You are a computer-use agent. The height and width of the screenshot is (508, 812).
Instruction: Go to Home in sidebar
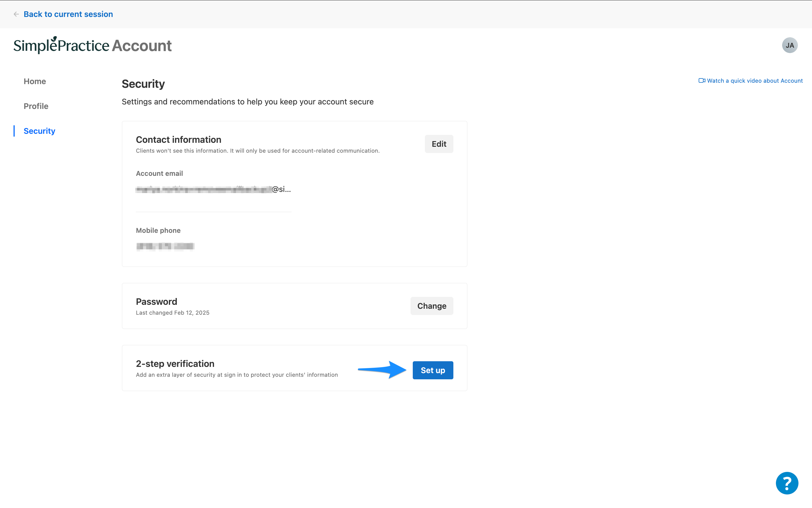point(35,81)
